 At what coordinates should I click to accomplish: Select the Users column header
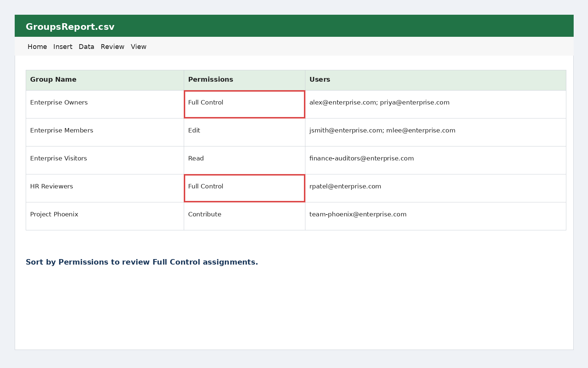coord(435,80)
